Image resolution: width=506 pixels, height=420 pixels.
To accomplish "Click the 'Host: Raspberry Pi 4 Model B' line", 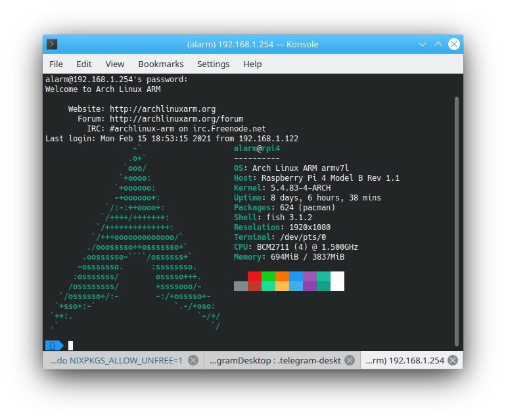I will pyautogui.click(x=317, y=178).
